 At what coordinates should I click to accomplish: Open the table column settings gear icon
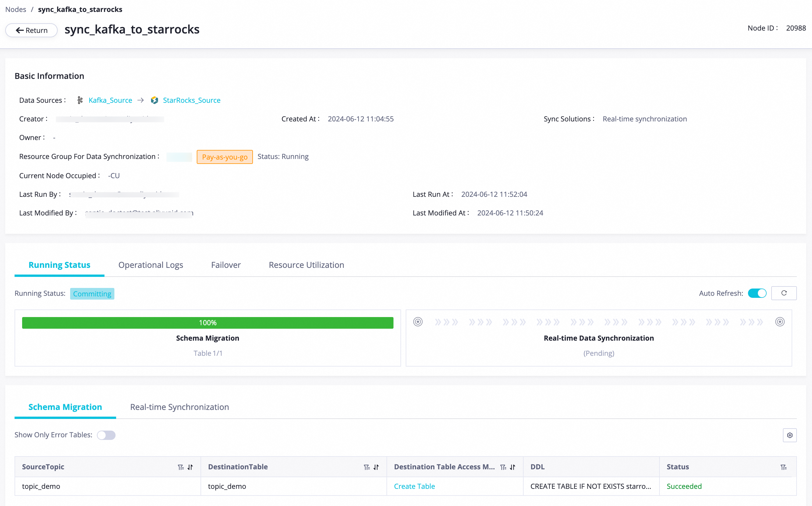[x=790, y=435]
